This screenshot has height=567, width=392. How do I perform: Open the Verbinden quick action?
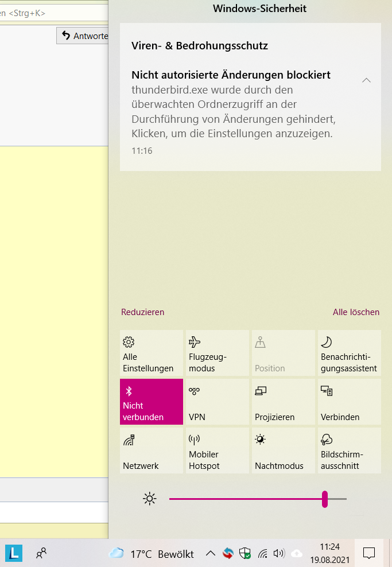pyautogui.click(x=350, y=402)
